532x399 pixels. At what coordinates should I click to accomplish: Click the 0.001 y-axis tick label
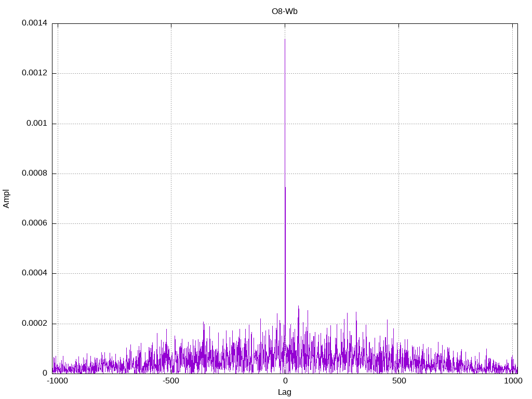click(36, 124)
